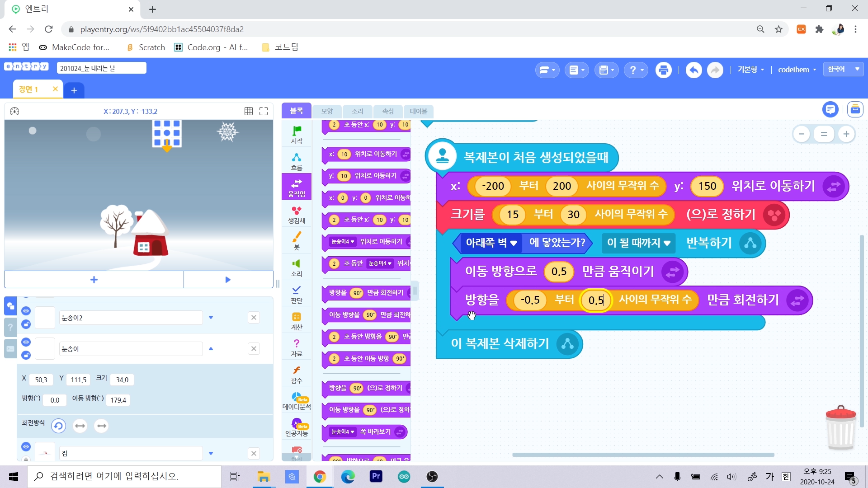Click the undo arrow button
Viewport: 868px width, 488px height.
(x=693, y=70)
